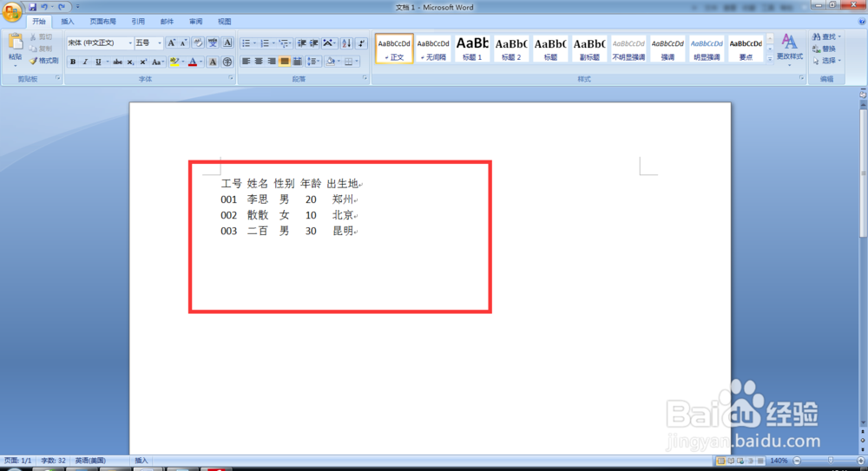868x471 pixels.
Task: Switch to 页面布局 tab
Action: point(102,22)
